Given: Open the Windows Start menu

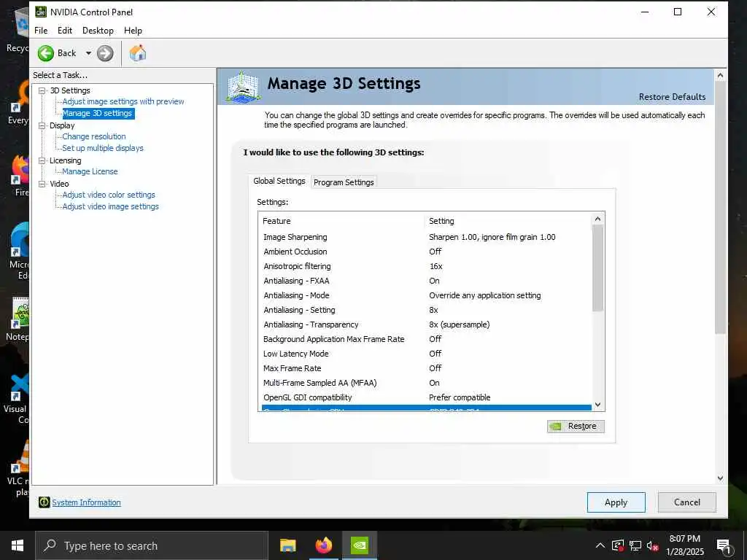Looking at the screenshot, I should click(x=18, y=545).
